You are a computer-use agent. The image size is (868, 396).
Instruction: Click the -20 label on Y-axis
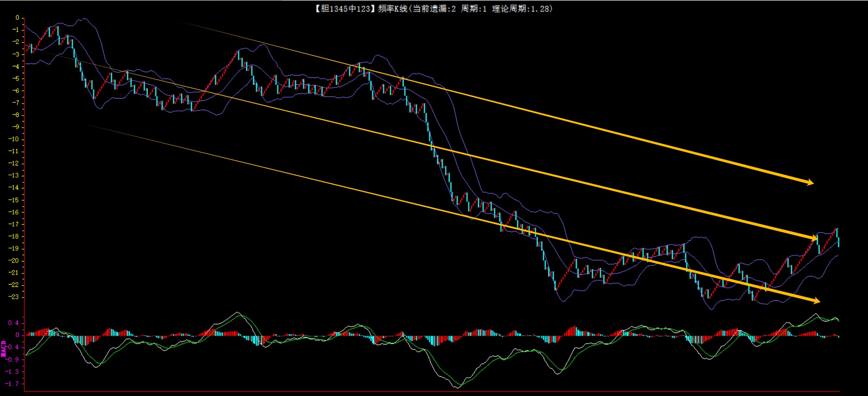[14, 261]
